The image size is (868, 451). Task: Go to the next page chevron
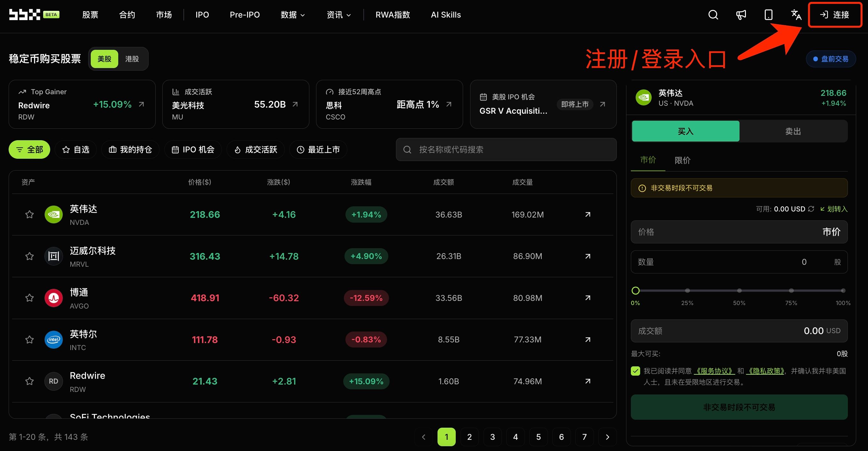608,437
